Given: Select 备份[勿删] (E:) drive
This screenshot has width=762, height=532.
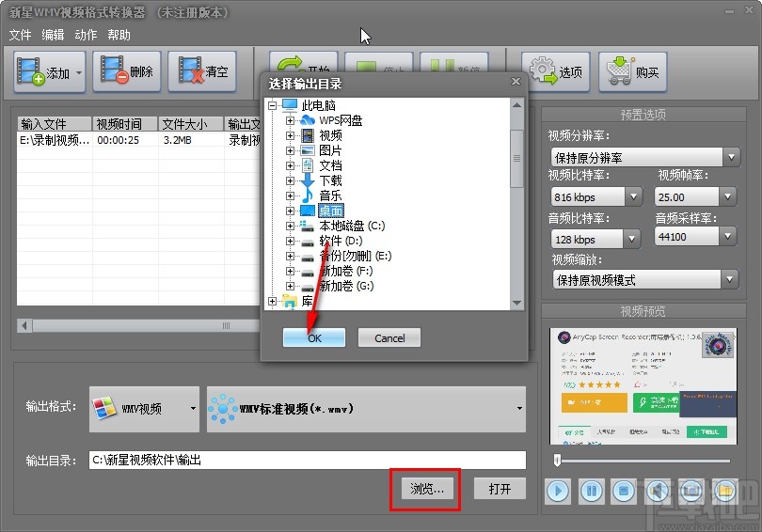Looking at the screenshot, I should click(x=356, y=256).
